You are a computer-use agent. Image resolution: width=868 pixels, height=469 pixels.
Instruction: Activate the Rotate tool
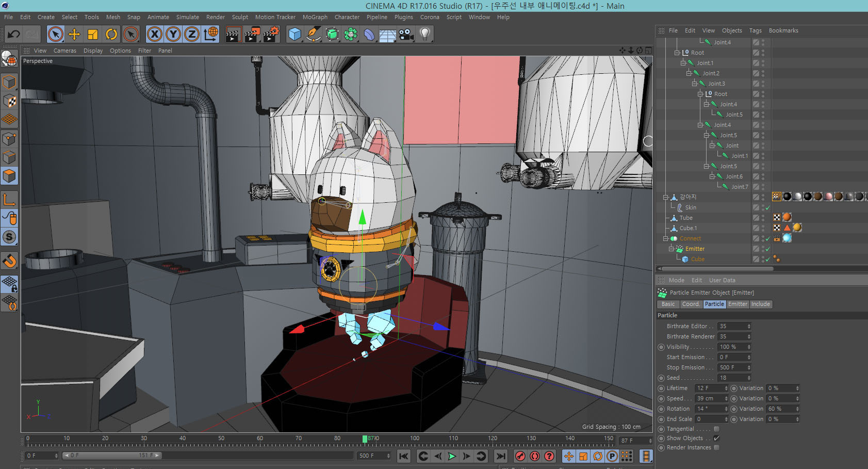pos(111,34)
